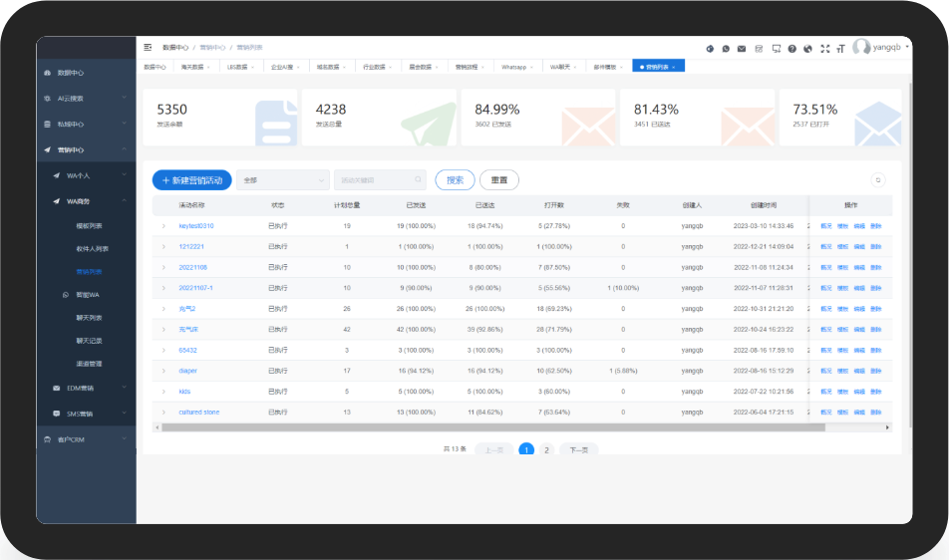Click the table scrollbar left arrow
949x560 pixels.
[x=157, y=427]
